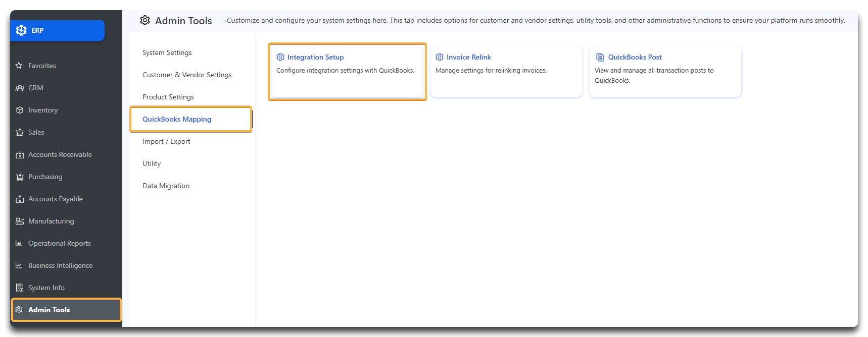Viewport: 868px width, 337px height.
Task: Click 'Manage settings for relinking invoices.' text
Action: coord(491,70)
